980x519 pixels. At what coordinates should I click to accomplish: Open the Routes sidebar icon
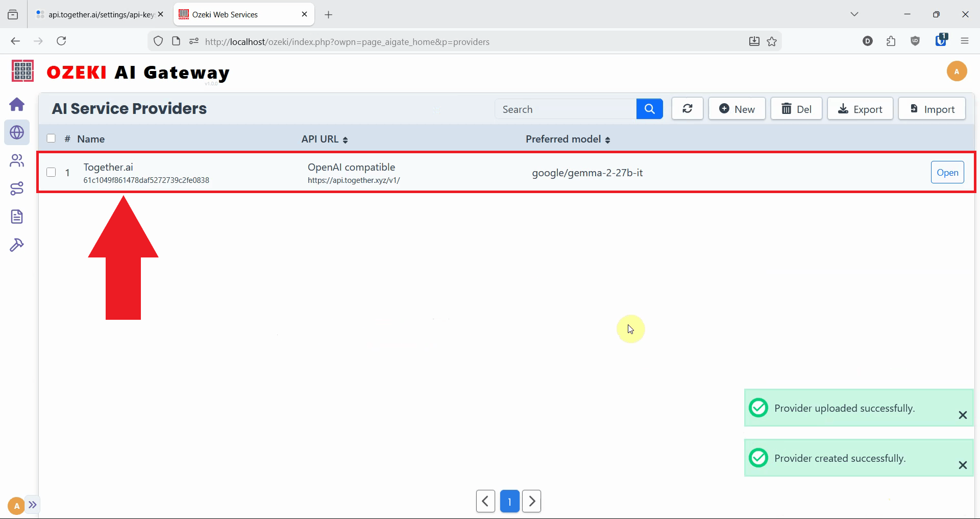tap(17, 188)
